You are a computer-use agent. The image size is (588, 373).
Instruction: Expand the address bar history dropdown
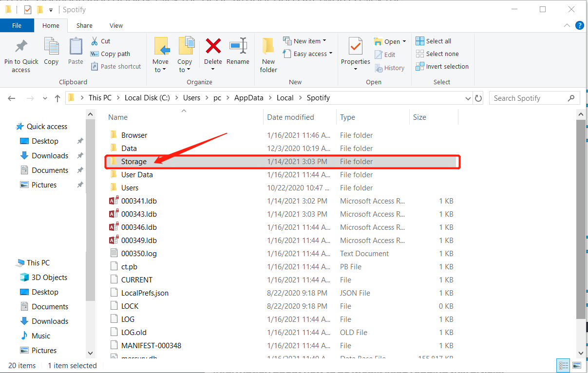(x=468, y=98)
